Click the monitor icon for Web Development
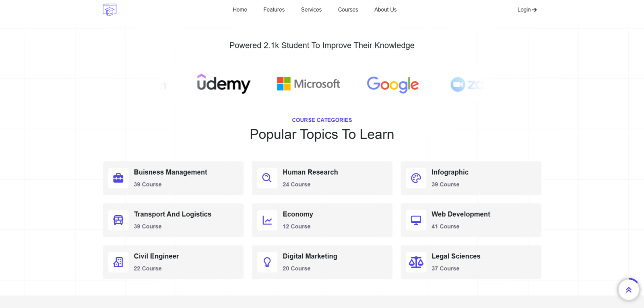Screen dimensions: 644x308 pyautogui.click(x=416, y=220)
